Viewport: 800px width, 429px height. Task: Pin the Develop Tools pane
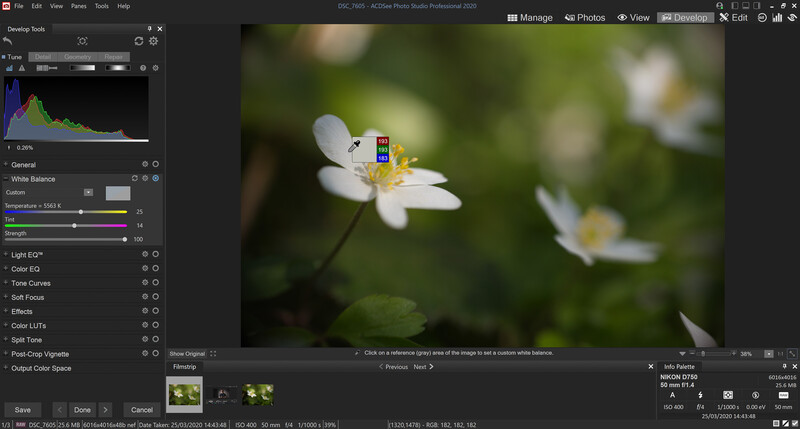(149, 29)
